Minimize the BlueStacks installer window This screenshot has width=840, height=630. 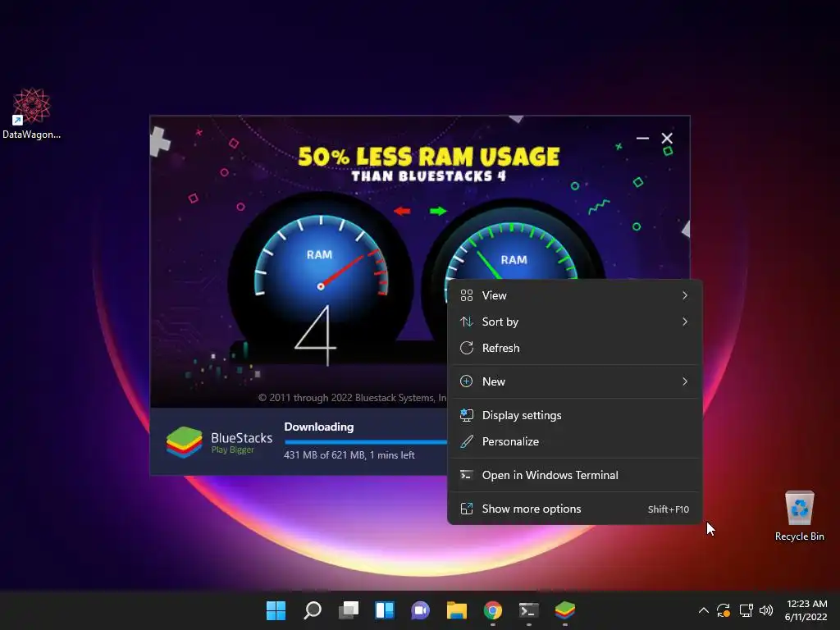point(642,138)
